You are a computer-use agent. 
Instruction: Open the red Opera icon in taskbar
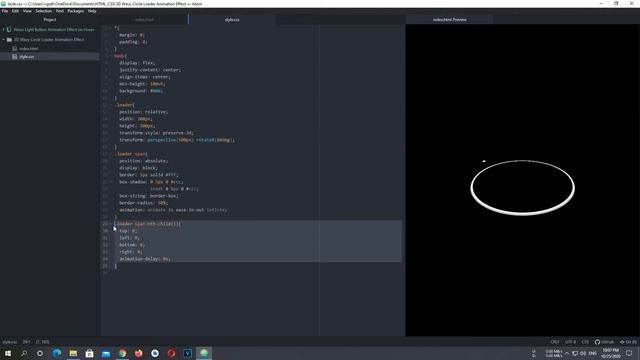tap(171, 353)
